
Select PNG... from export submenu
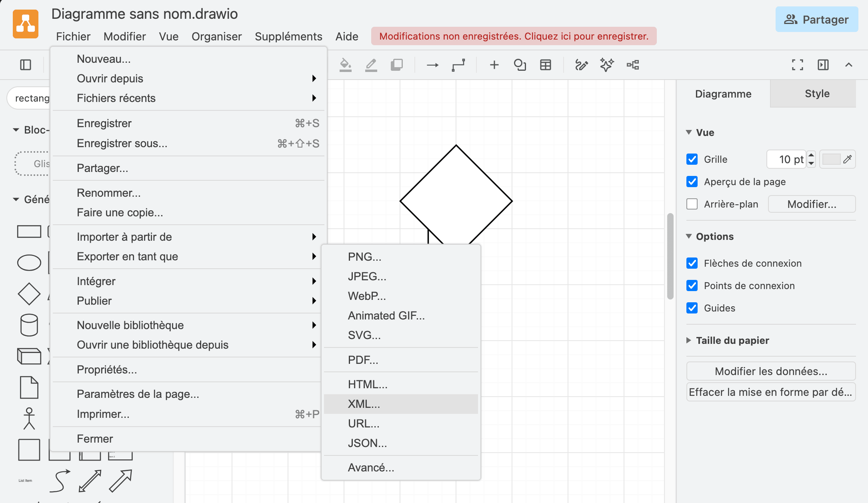[401, 257]
